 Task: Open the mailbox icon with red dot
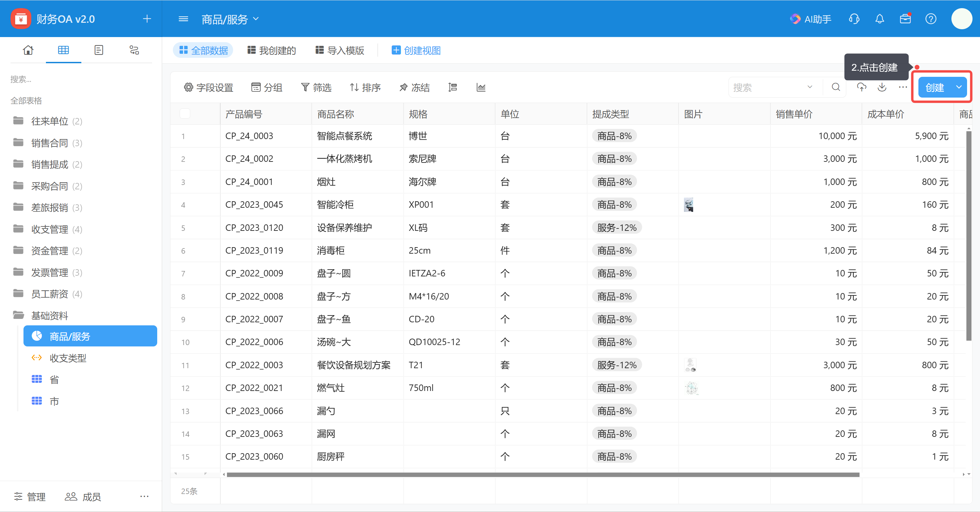coord(905,19)
